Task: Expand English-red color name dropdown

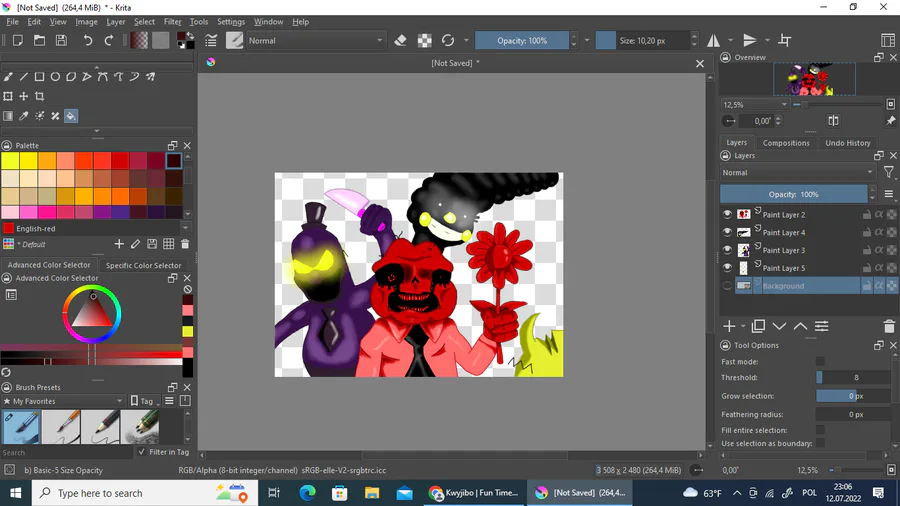Action: (185, 228)
